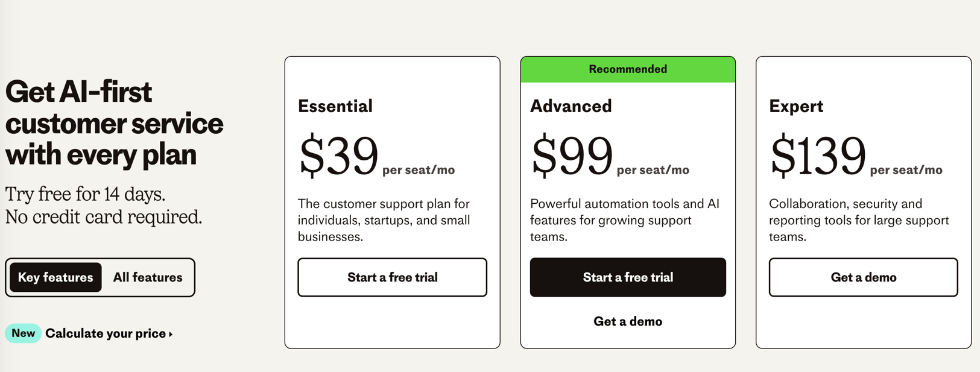Switch to the All features tab
Viewport: 980px width, 372px height.
[x=147, y=277]
